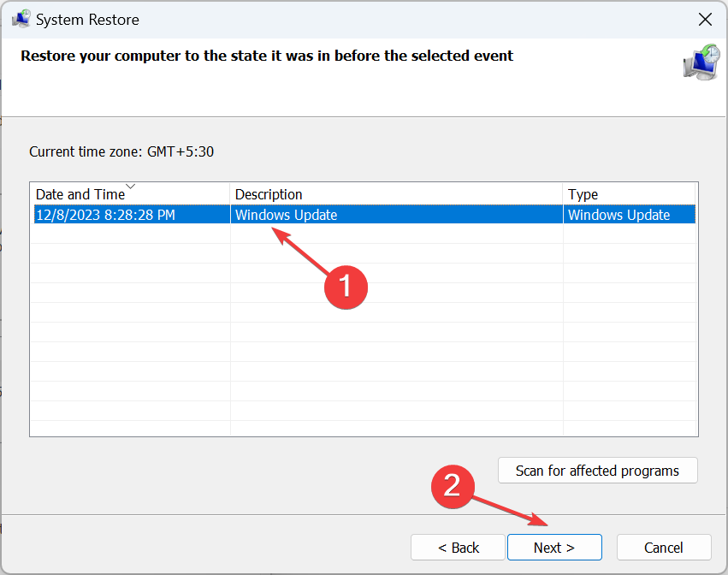Click the heading about restoring your computer
The height and width of the screenshot is (575, 728).
[267, 56]
